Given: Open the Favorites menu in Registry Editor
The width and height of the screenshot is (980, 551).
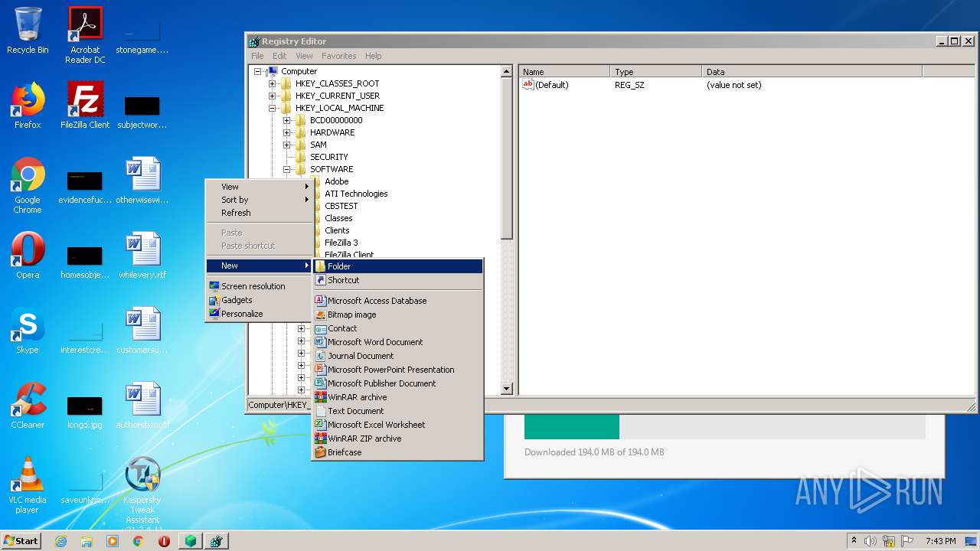Looking at the screenshot, I should (x=338, y=56).
